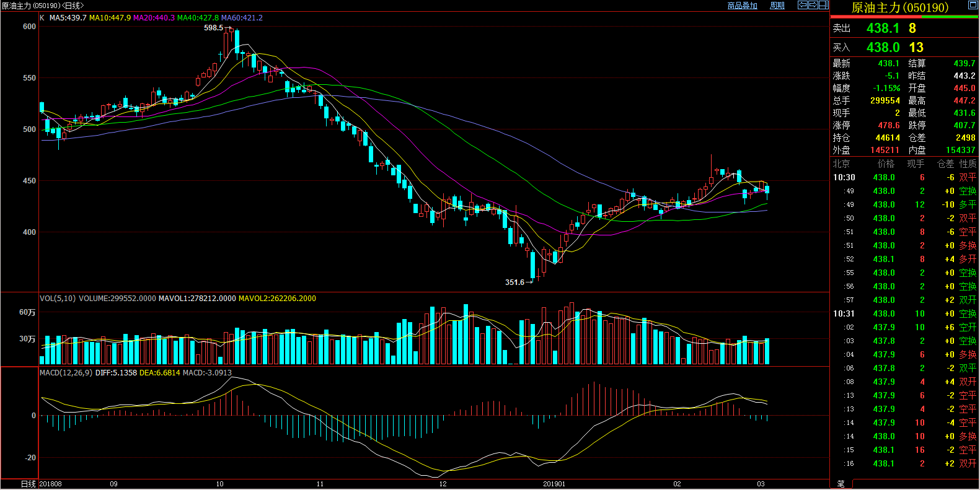Select the :52 tick row with 多开
Image resolution: width=980 pixels, height=490 pixels.
(x=904, y=259)
